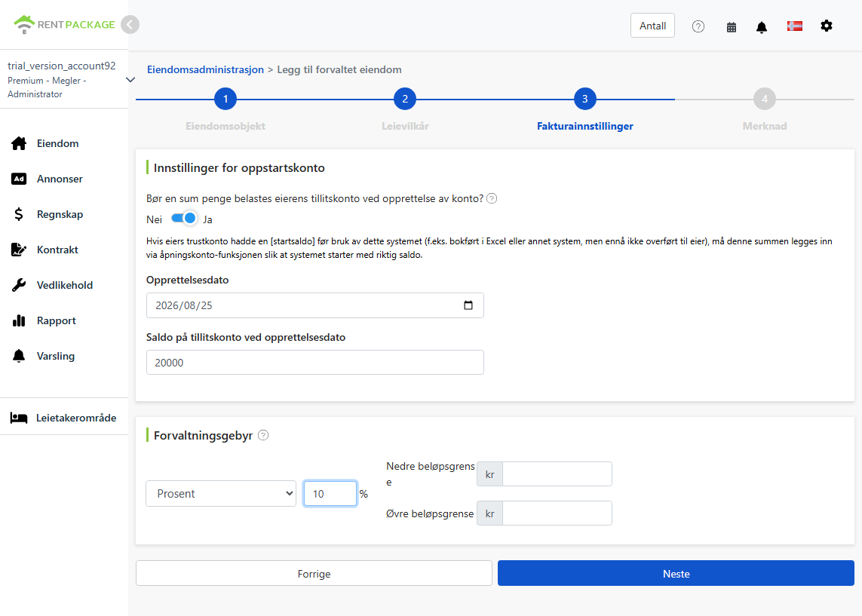Show help tooltip next to Forvaltningsgebyr
The image size is (862, 616).
263,435
